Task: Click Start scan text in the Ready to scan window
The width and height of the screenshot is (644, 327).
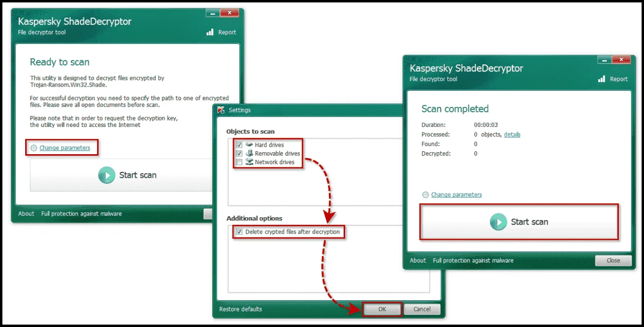Action: pos(138,175)
